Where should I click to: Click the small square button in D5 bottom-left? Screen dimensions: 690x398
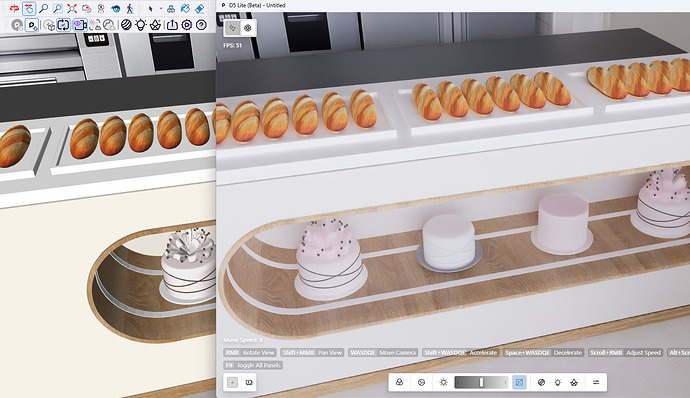click(232, 382)
